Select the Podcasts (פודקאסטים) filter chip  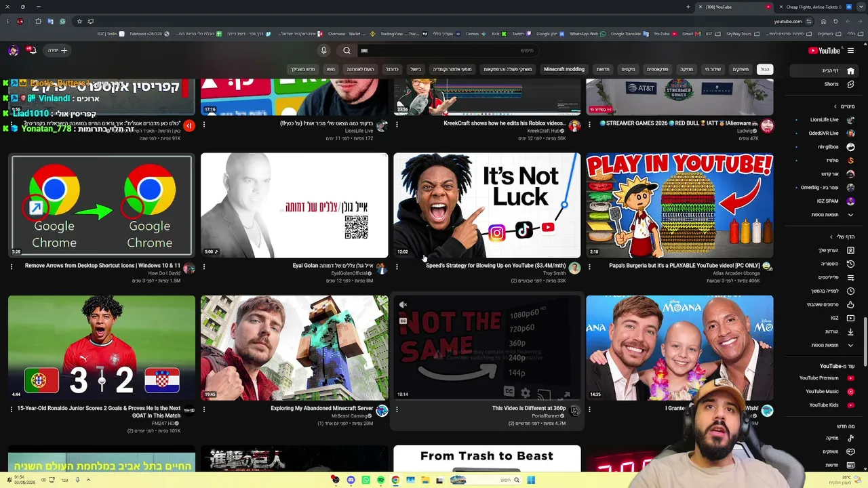[x=657, y=69]
